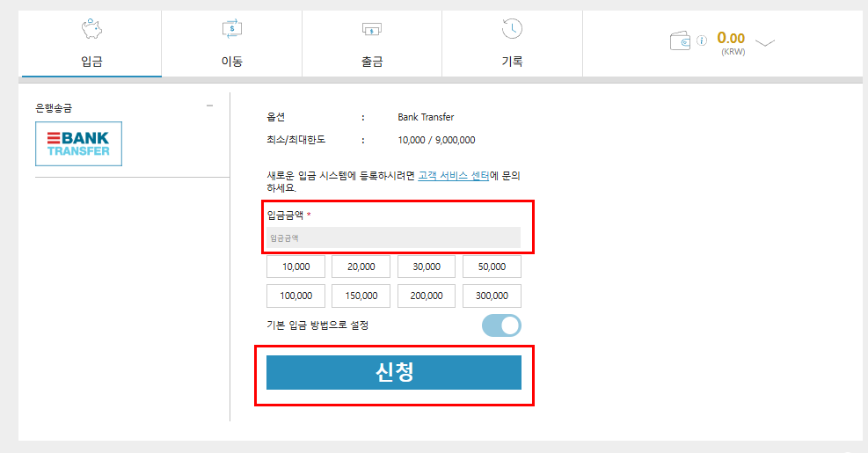868x453 pixels.
Task: Toggle 기본 입금 방법으로 설정 switch
Action: coord(501,325)
